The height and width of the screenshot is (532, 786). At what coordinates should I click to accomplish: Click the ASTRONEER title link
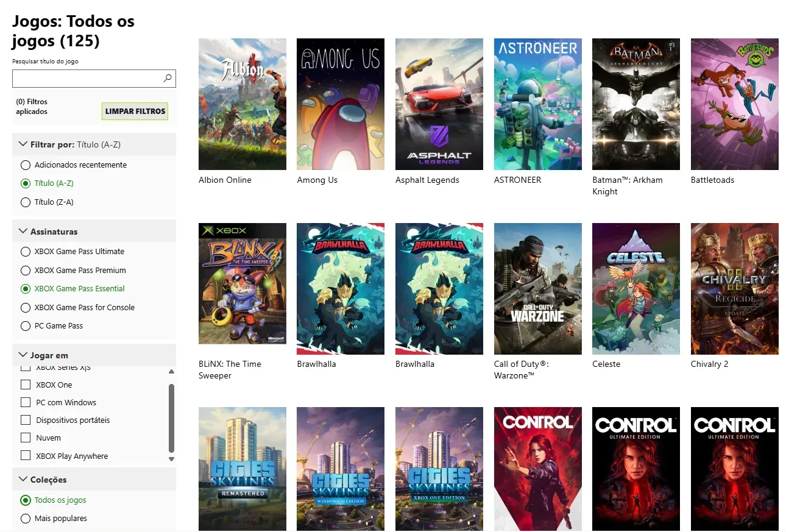(517, 180)
